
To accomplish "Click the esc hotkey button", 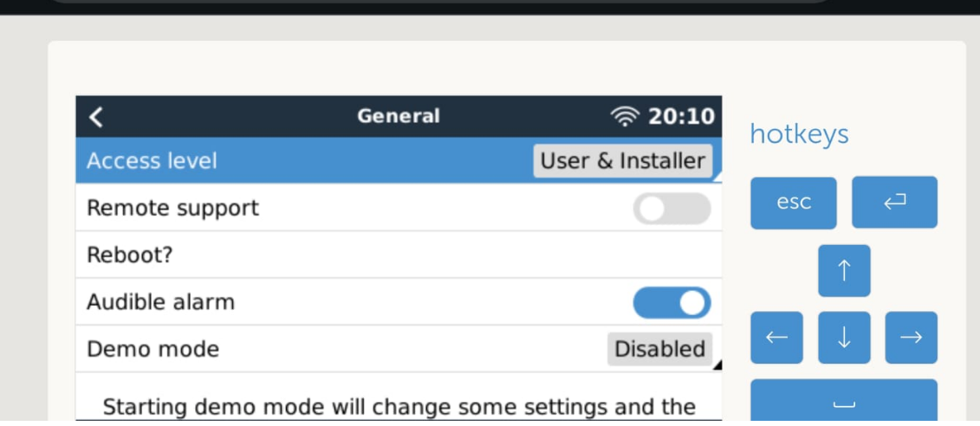I will click(x=793, y=203).
